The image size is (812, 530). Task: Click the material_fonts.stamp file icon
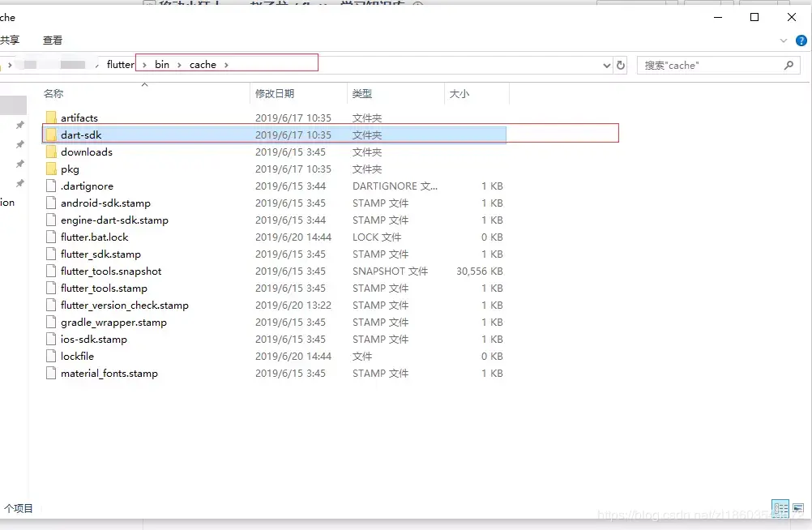pos(51,373)
